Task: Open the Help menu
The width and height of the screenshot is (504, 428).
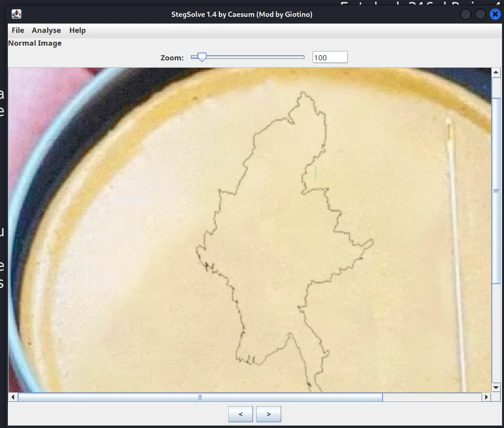Action: 78,30
